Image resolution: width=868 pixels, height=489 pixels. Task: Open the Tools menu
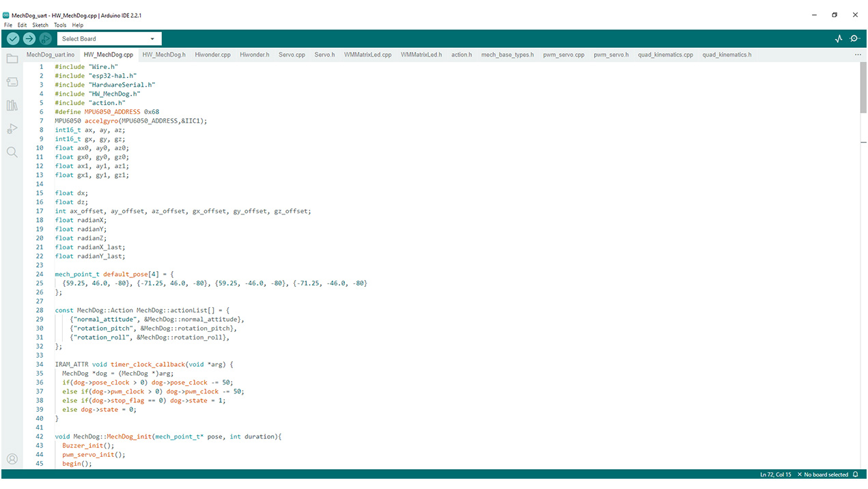point(60,25)
